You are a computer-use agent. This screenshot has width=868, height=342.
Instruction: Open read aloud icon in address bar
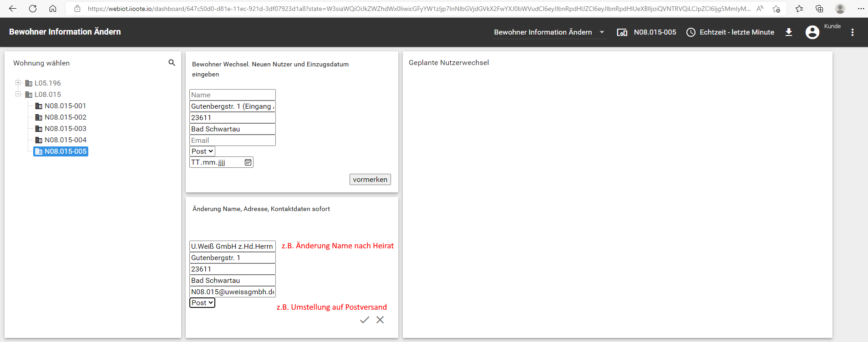point(760,9)
